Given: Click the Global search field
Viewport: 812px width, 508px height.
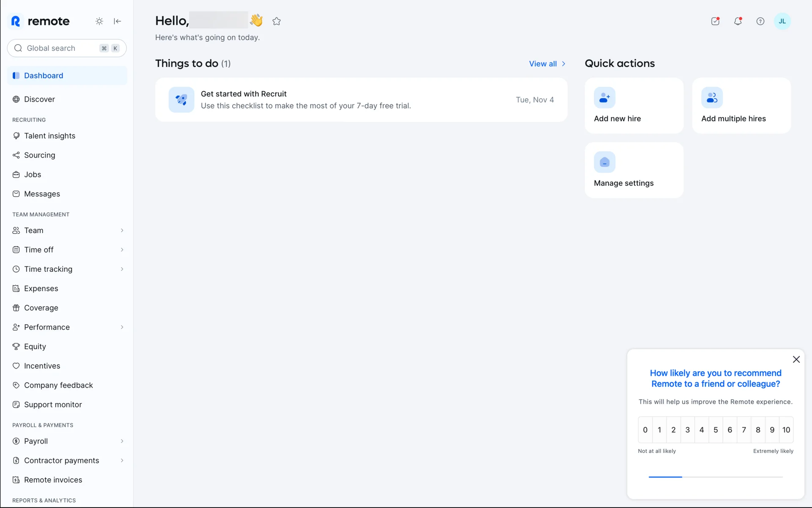Looking at the screenshot, I should pyautogui.click(x=59, y=48).
